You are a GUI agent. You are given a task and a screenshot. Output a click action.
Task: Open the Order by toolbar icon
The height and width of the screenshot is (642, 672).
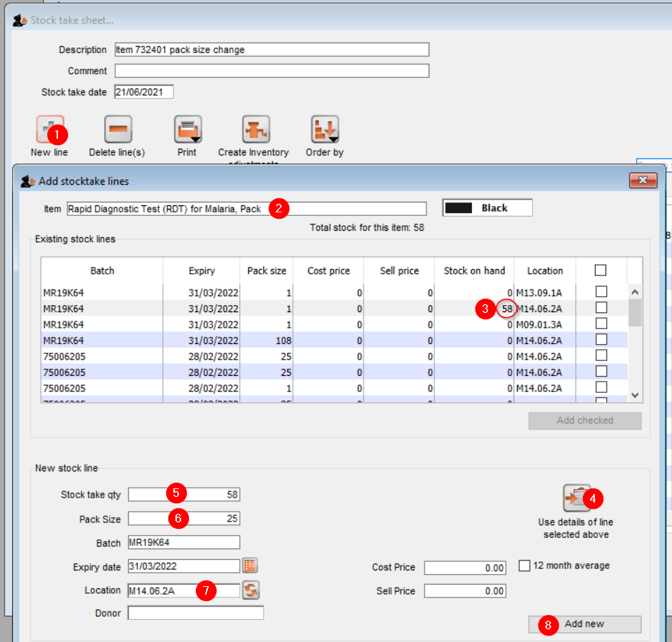click(325, 130)
